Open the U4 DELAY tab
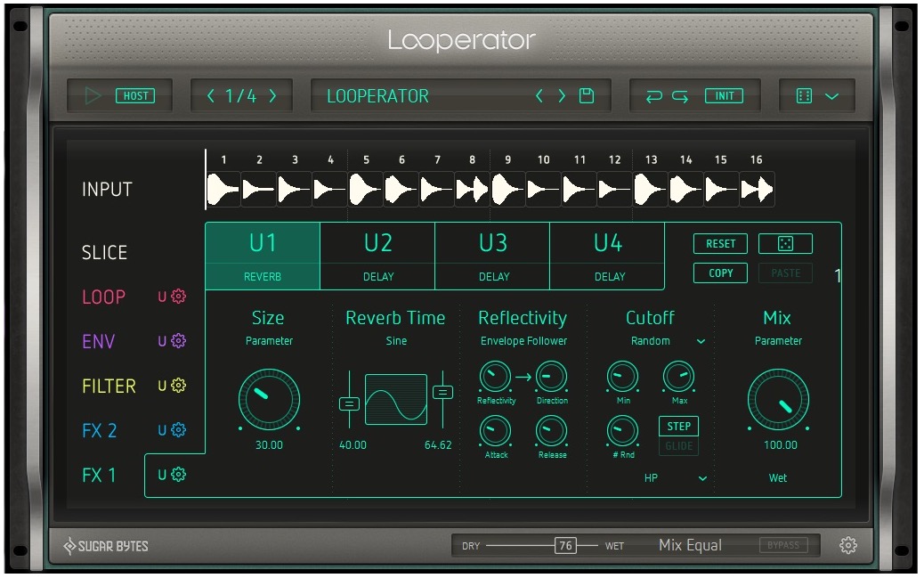This screenshot has height=578, width=924. (608, 256)
